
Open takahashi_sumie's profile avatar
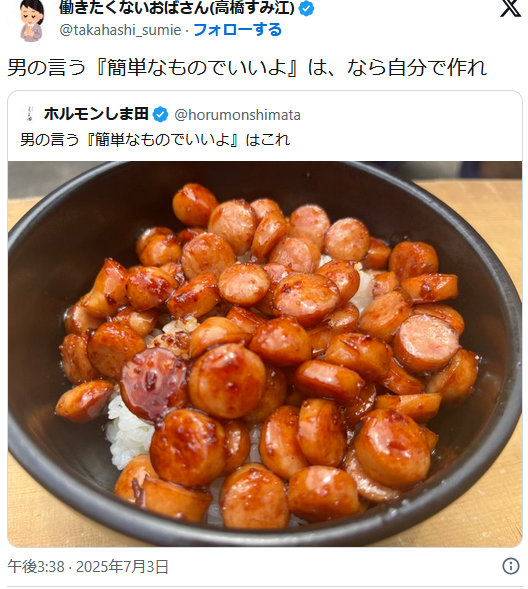(x=32, y=20)
